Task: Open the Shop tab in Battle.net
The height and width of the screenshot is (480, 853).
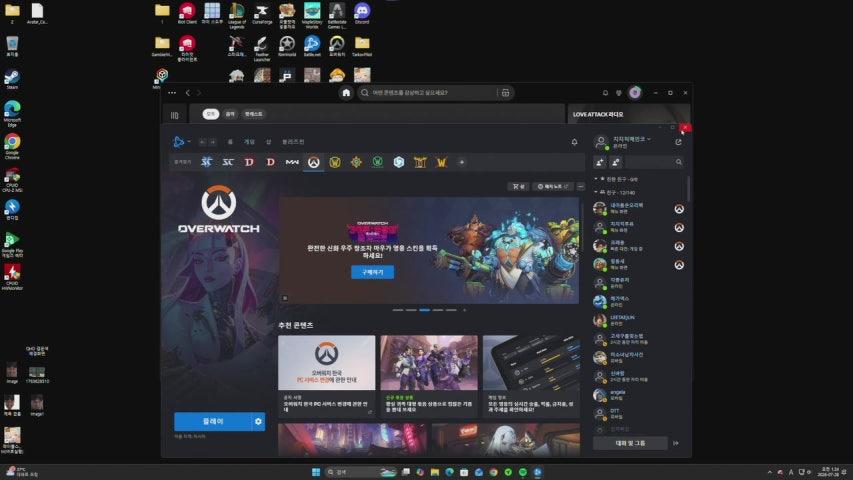Action: (268, 142)
